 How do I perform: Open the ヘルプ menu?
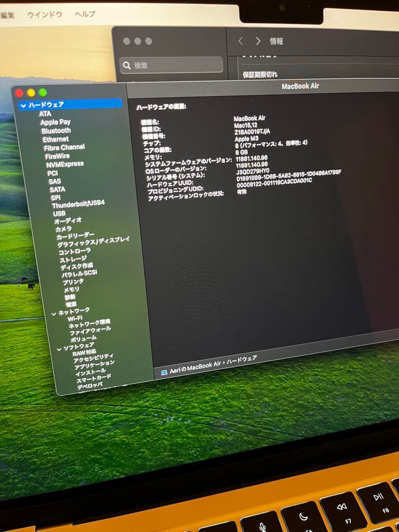pos(85,15)
